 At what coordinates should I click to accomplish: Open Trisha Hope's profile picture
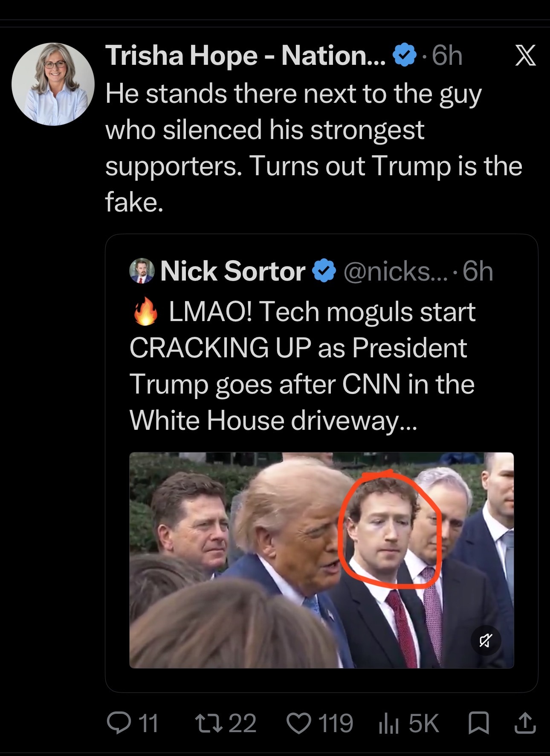coord(53,84)
